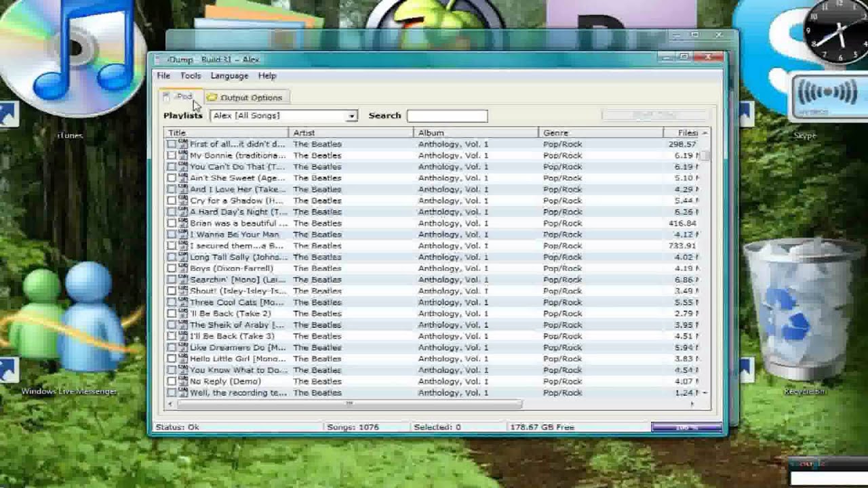Click the file size value '733.91'
The height and width of the screenshot is (488, 868).
pos(682,246)
